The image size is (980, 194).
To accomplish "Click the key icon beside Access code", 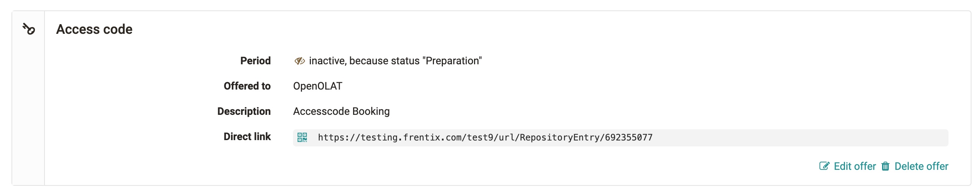I will [x=29, y=29].
